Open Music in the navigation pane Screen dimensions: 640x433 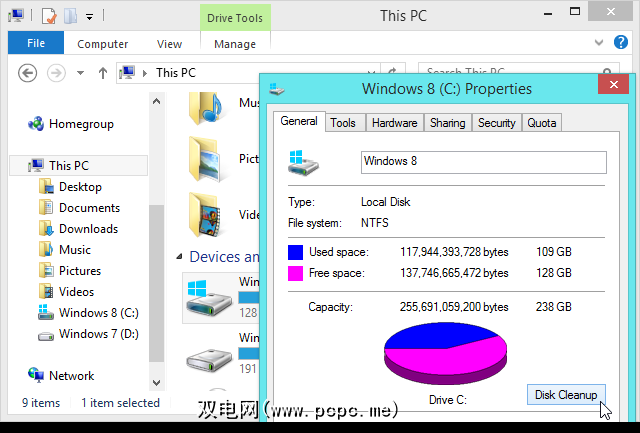click(x=75, y=250)
